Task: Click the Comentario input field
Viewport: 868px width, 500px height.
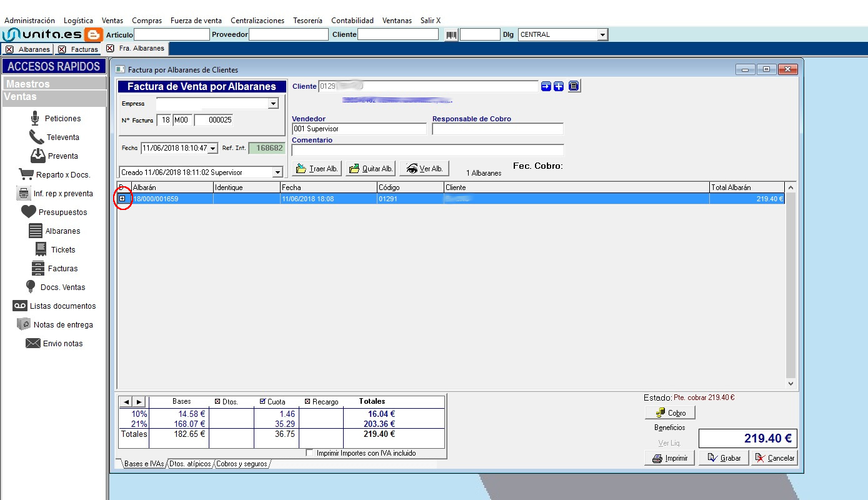Action: click(428, 150)
